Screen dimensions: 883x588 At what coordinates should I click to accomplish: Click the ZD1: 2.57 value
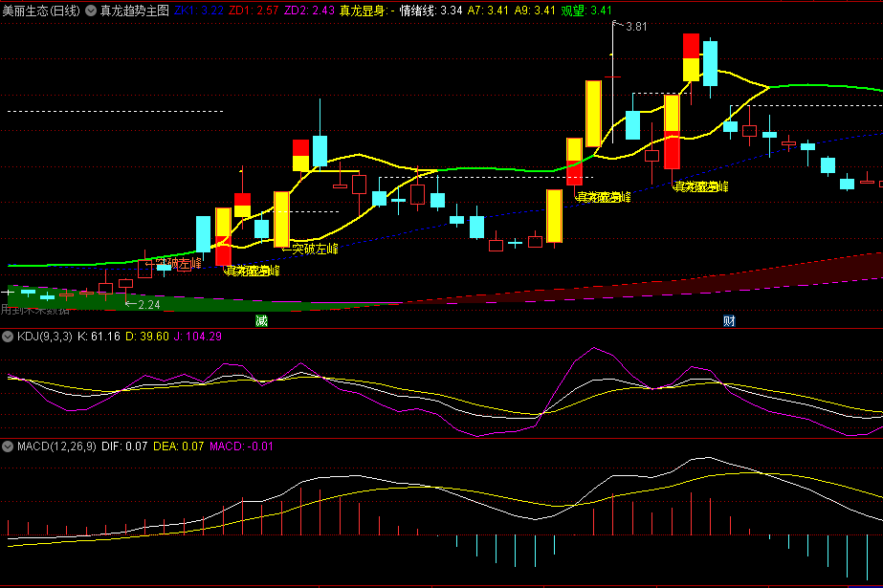(254, 11)
